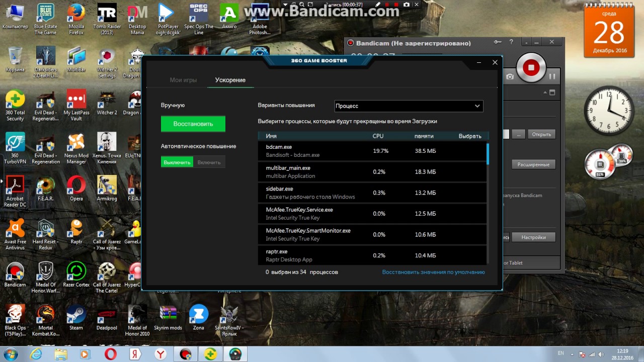The image size is (644, 362).
Task: Click the Spec Ops The Line icon
Action: click(x=199, y=20)
